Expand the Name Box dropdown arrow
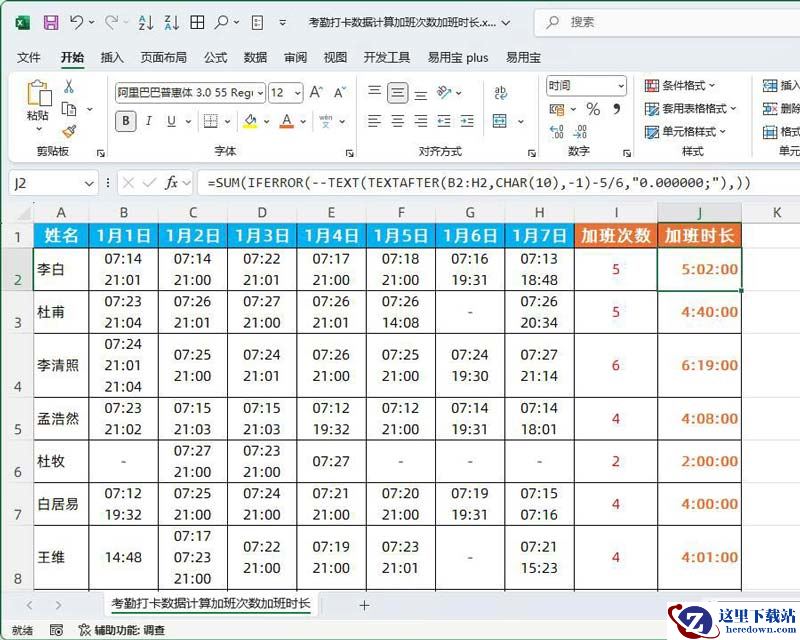 coord(89,183)
